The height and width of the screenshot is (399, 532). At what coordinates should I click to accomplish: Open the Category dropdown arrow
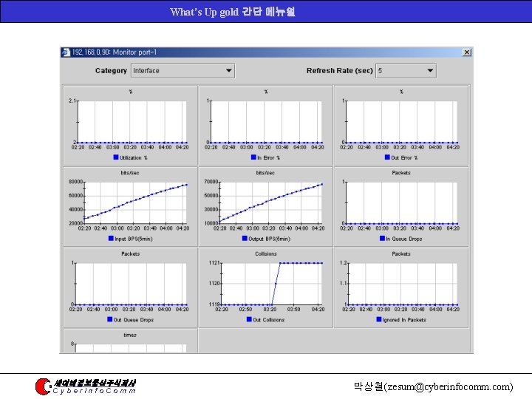(x=228, y=71)
